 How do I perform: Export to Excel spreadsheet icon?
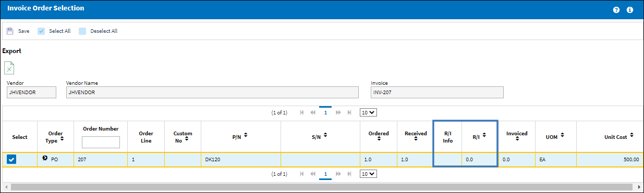[9, 68]
